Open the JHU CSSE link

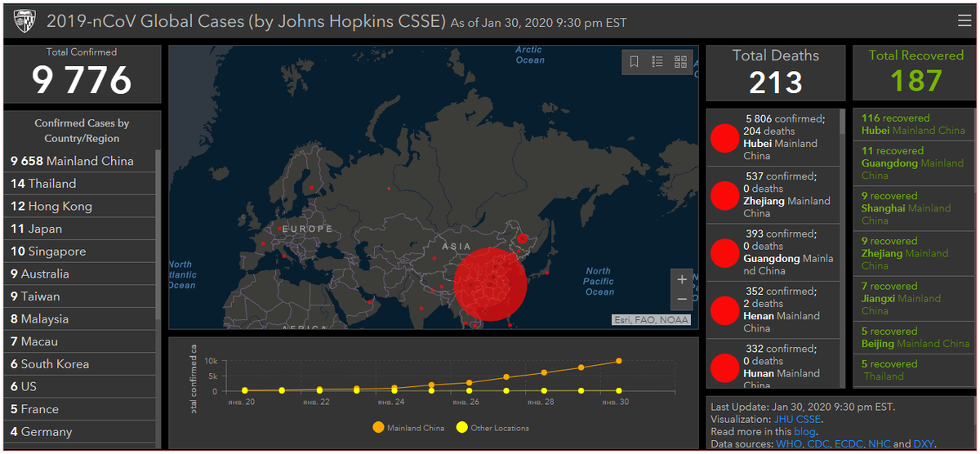coord(799,419)
